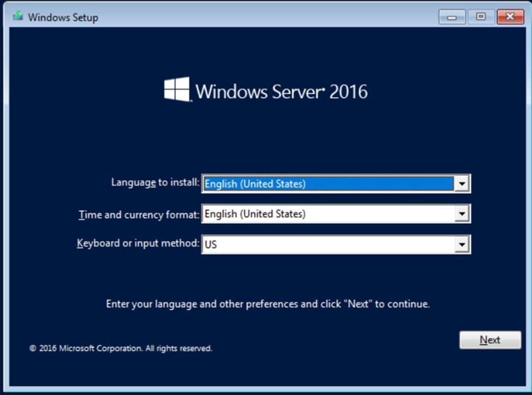Open the Time and currency format dropdown arrow
The height and width of the screenshot is (395, 532).
(462, 214)
